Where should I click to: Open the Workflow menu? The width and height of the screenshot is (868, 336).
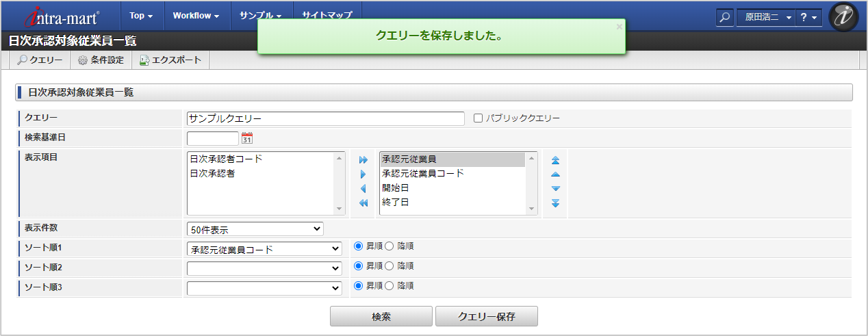(x=196, y=15)
